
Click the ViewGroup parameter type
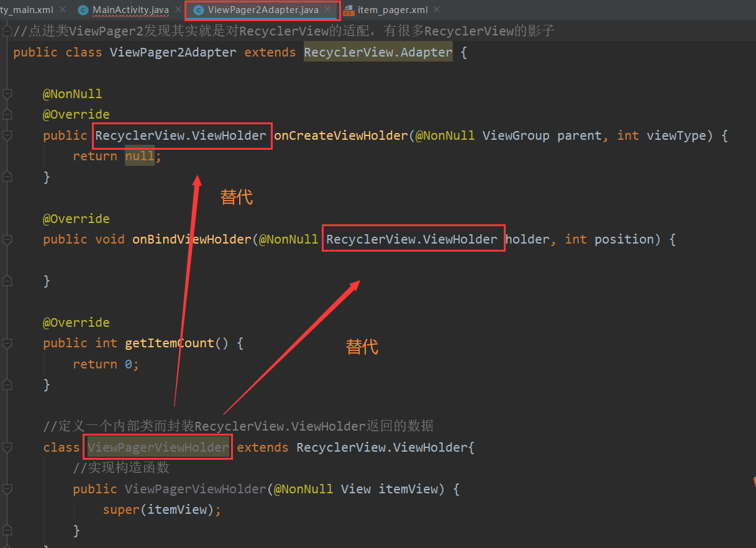pyautogui.click(x=516, y=135)
